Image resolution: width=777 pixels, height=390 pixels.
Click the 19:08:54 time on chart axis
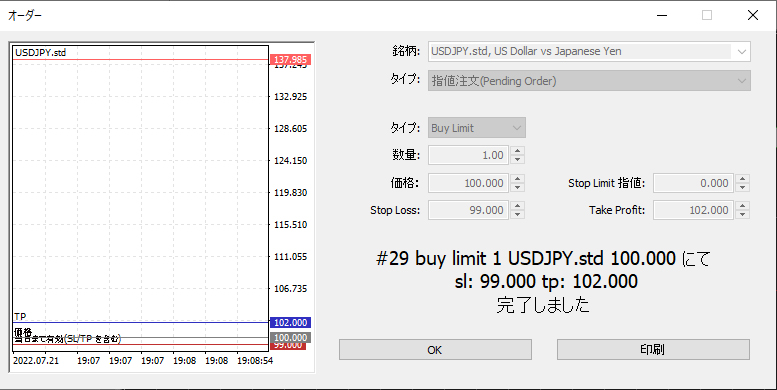point(255,361)
